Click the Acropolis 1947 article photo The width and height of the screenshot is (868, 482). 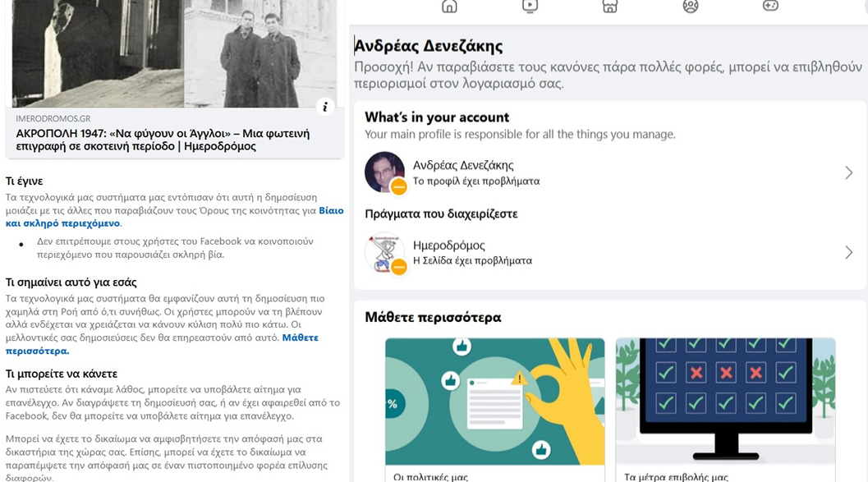174,53
